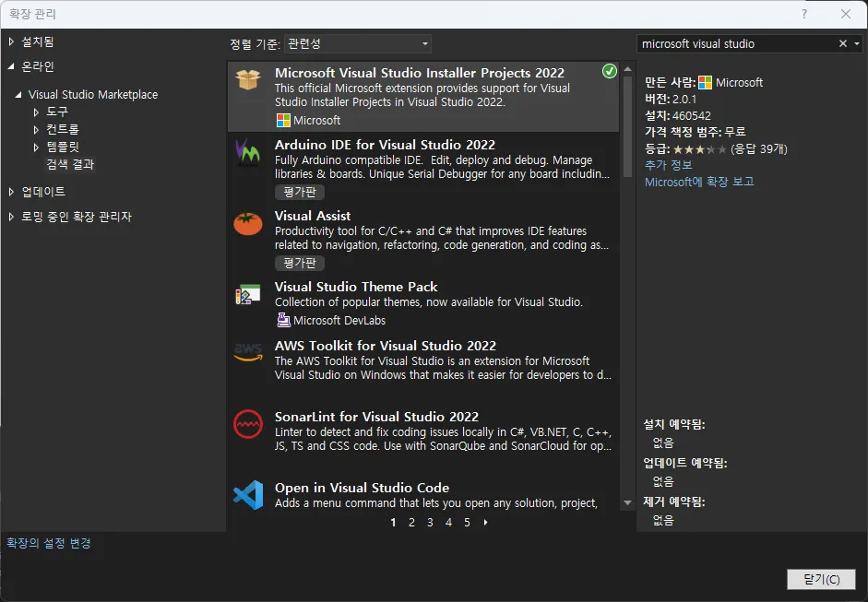Click the 평가판 badge under Visual Assist
The height and width of the screenshot is (602, 868).
[x=300, y=263]
